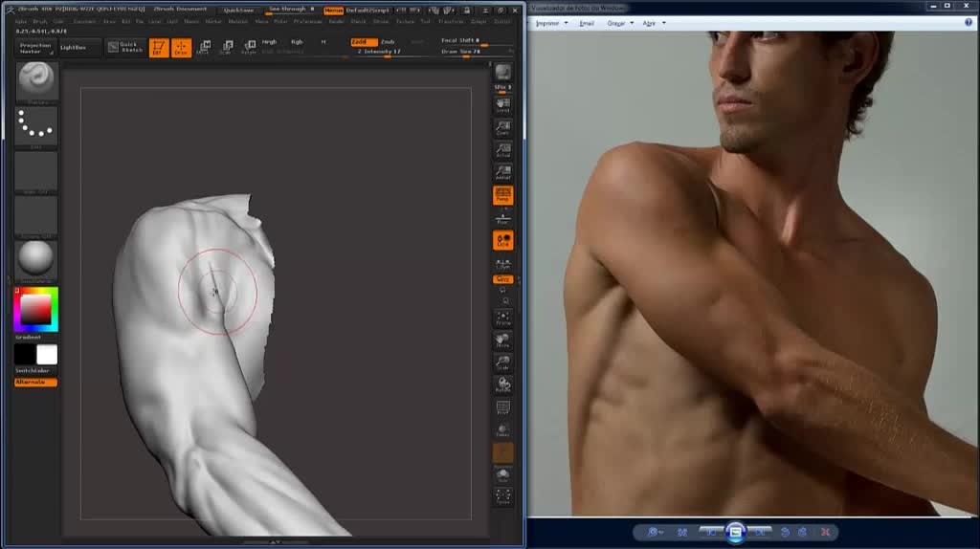This screenshot has width=980, height=549.
Task: Click the Zoom canvas icon
Action: point(502,128)
